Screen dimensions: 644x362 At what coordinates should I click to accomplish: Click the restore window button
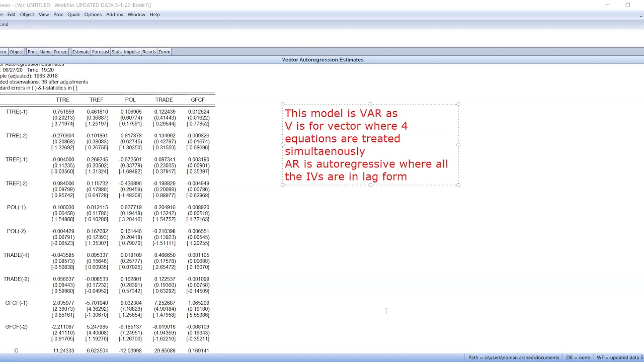tap(627, 5)
